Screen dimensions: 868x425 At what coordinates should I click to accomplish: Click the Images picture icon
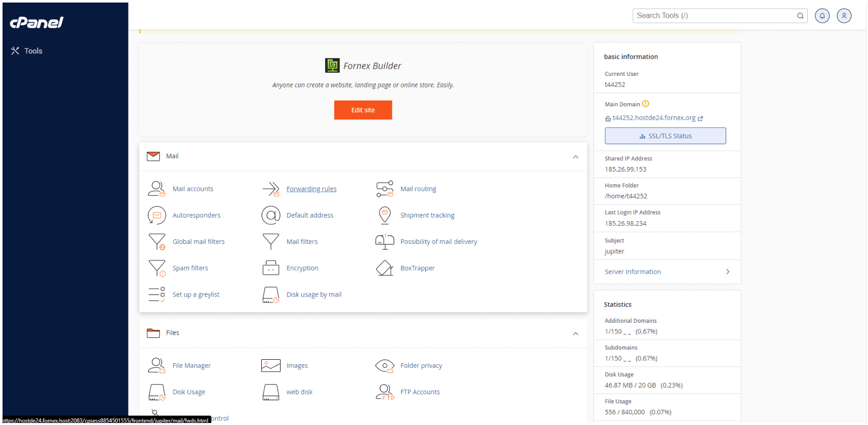click(271, 365)
